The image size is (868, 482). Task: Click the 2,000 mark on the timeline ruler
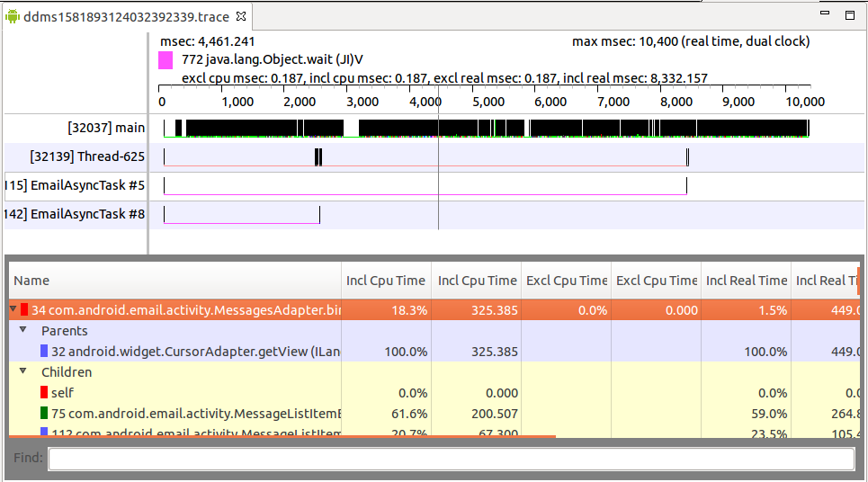[300, 102]
